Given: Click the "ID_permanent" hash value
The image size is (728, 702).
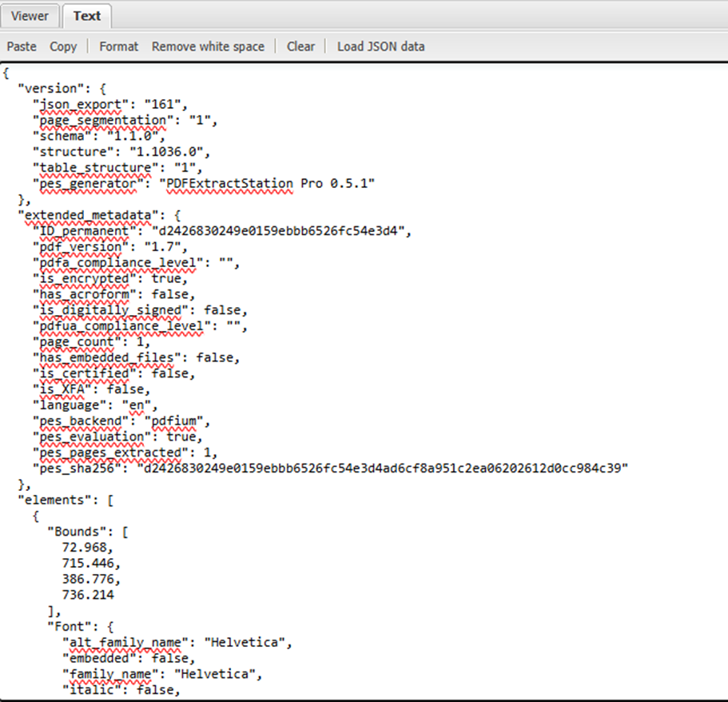Looking at the screenshot, I should [278, 231].
